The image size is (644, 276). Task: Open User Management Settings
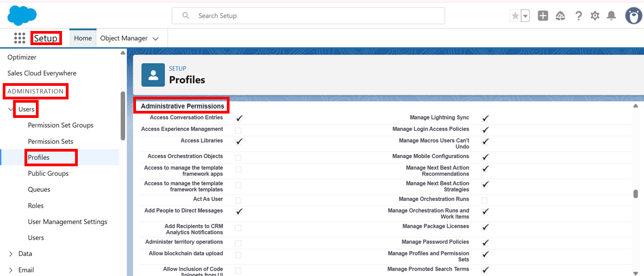pyautogui.click(x=67, y=222)
